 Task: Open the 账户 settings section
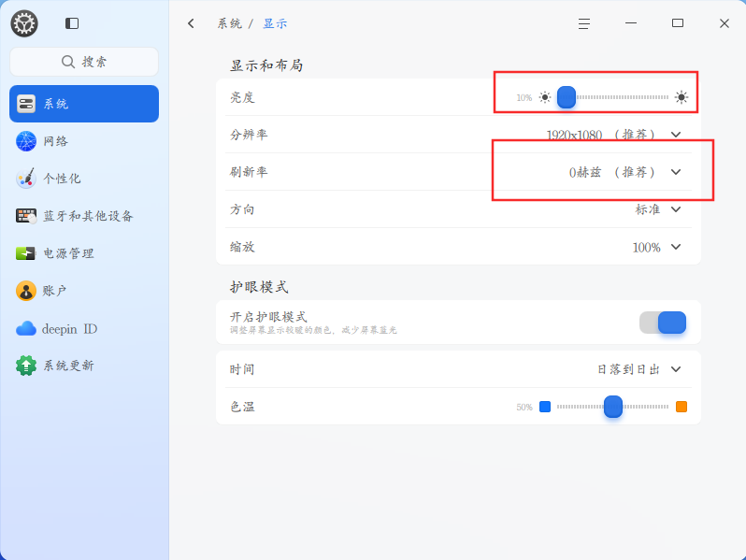[x=84, y=291]
